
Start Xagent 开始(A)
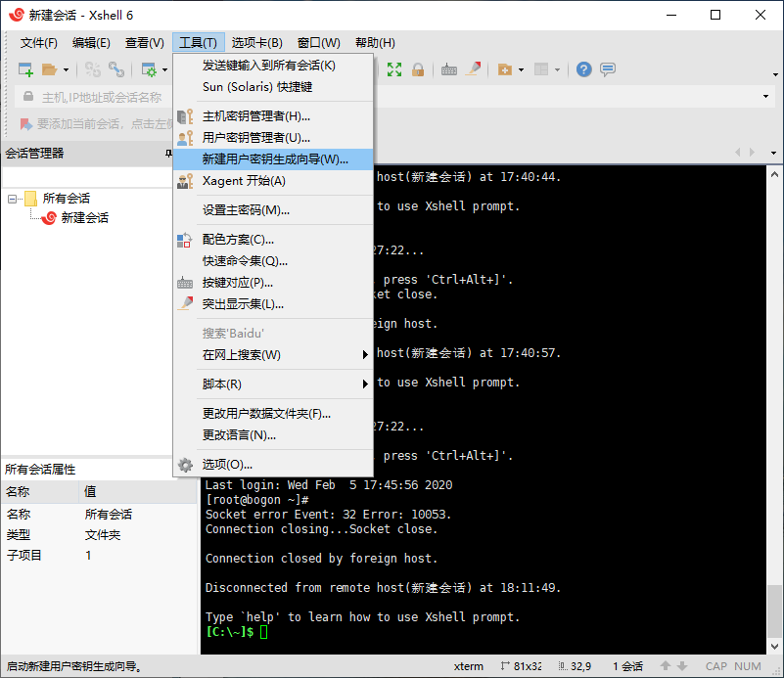point(273,181)
